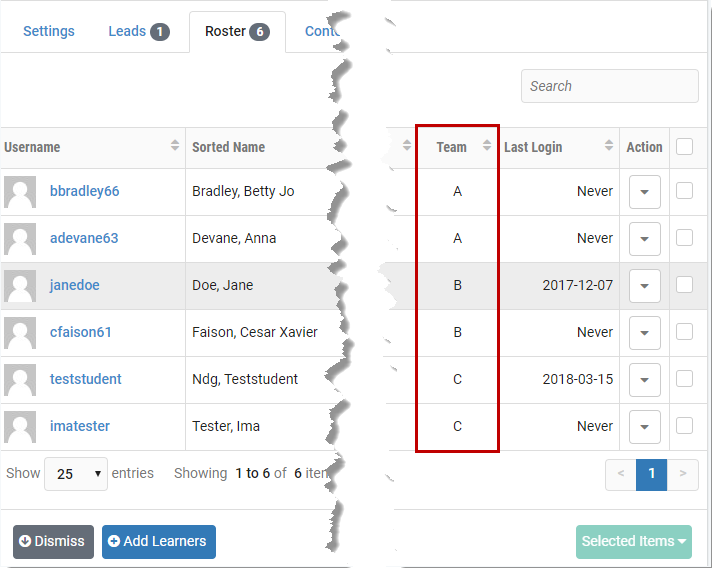Expand the Show entries count dropdown
The height and width of the screenshot is (568, 712).
76,474
